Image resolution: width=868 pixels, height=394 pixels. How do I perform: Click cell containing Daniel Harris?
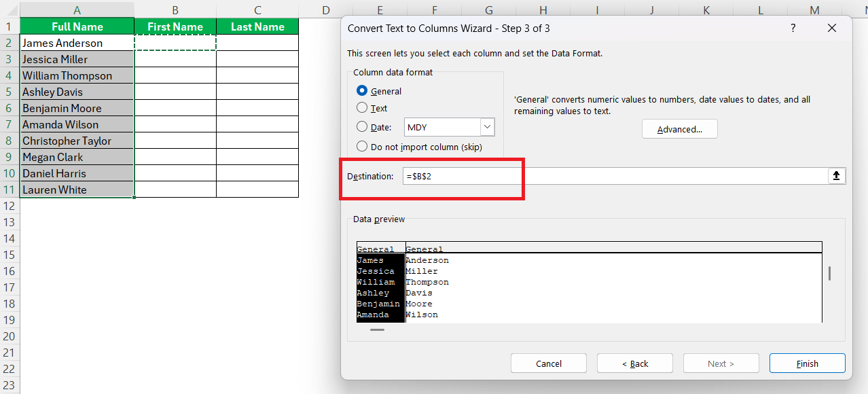77,173
